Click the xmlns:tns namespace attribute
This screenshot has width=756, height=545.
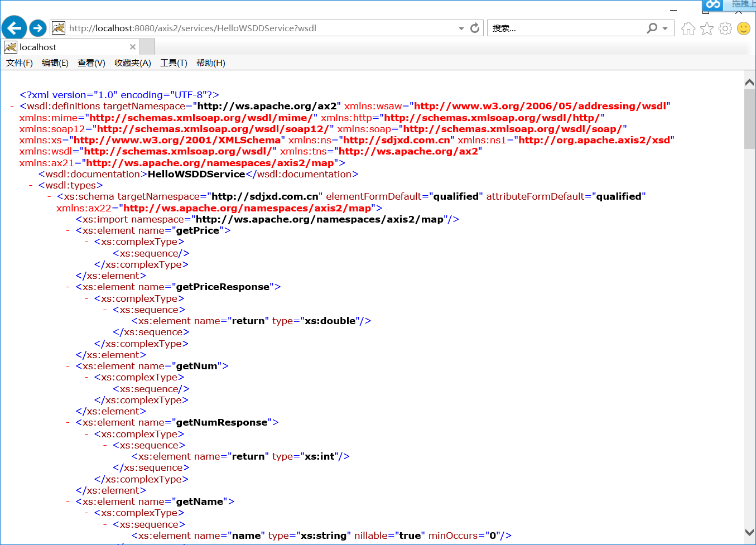click(x=381, y=151)
